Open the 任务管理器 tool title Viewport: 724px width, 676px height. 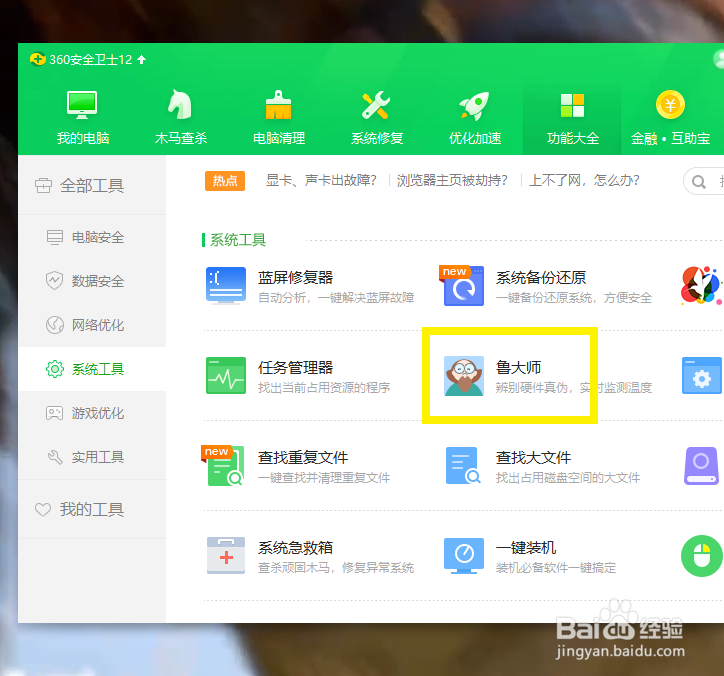click(296, 368)
